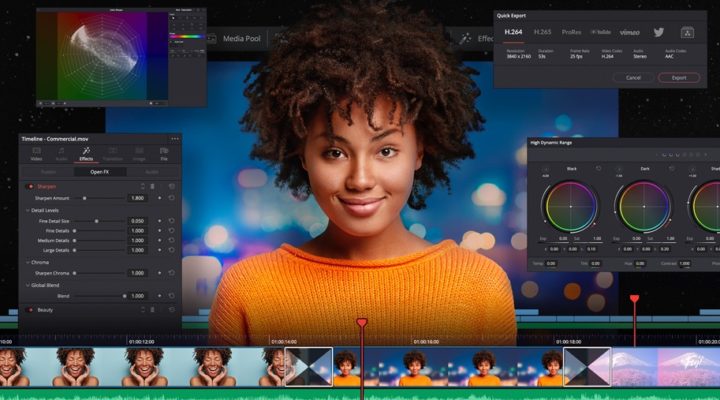The image size is (720, 400).
Task: Add keyframe for Fine Detail Size
Action: point(159,221)
